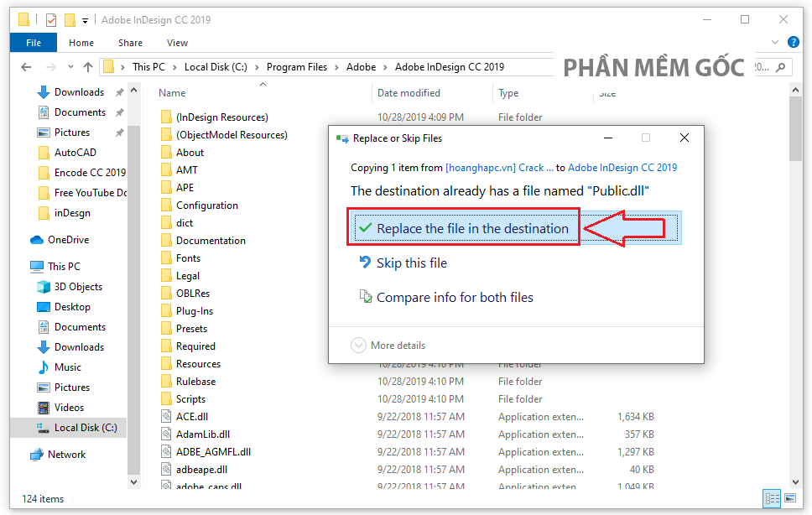This screenshot has height=515, width=812.
Task: Select the Music library icon in sidebar
Action: coord(44,367)
